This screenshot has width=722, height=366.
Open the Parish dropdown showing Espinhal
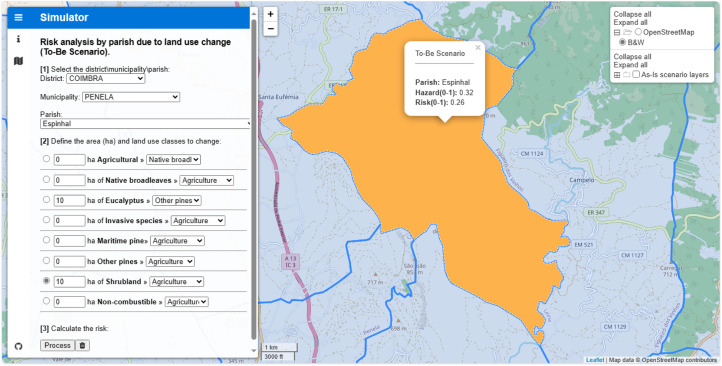146,123
